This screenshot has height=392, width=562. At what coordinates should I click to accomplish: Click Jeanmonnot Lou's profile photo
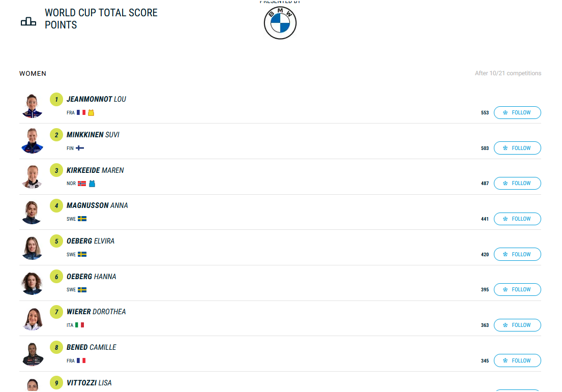click(32, 106)
